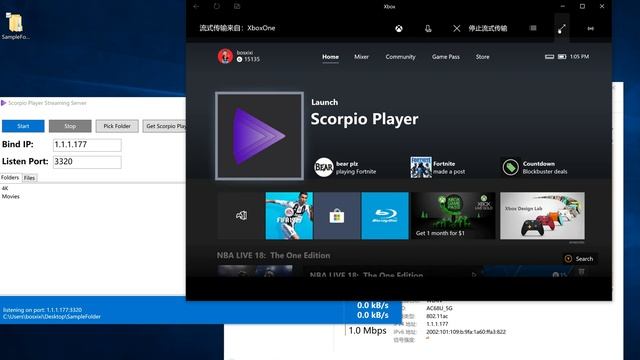The height and width of the screenshot is (360, 640).
Task: Select the Home tab on Xbox dashboard
Action: 330,57
